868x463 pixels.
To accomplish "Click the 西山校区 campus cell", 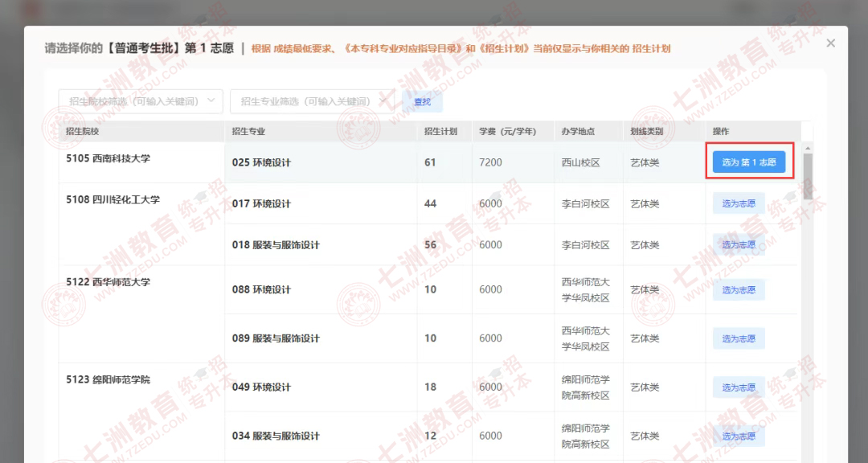I will [x=581, y=162].
